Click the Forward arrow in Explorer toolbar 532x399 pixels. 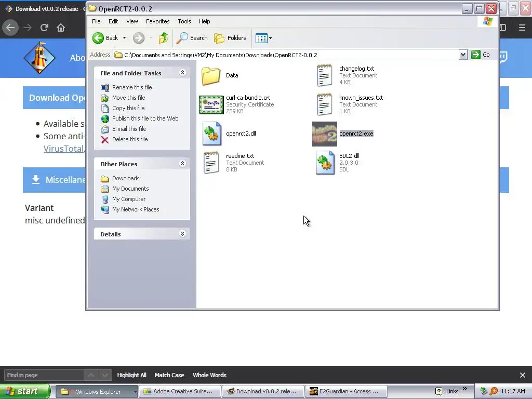[138, 38]
